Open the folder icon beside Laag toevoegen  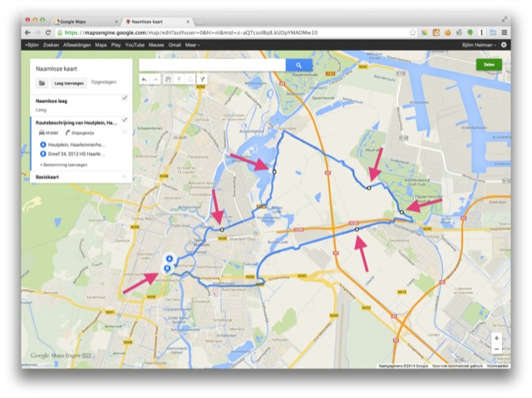point(42,83)
